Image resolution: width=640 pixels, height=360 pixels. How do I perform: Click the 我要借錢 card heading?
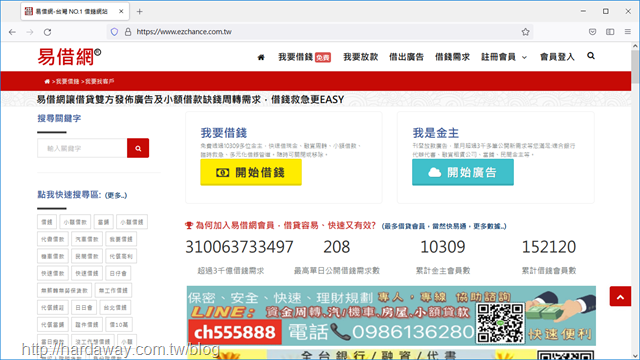[x=224, y=133]
